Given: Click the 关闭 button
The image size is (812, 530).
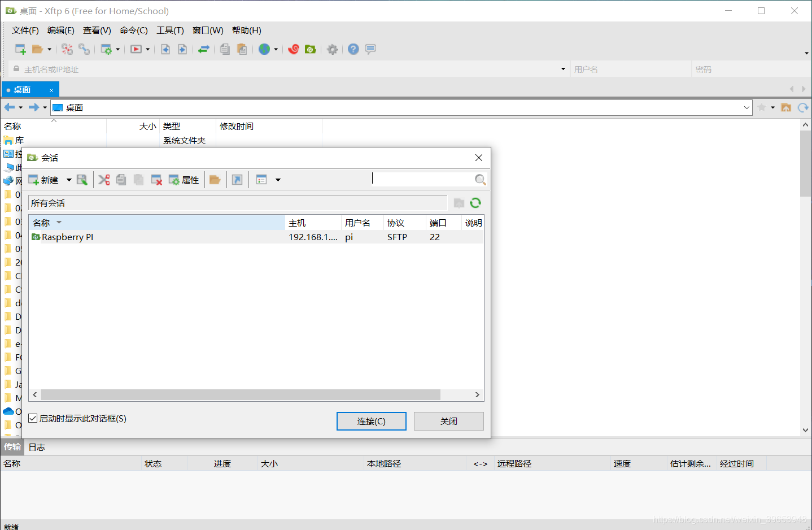Looking at the screenshot, I should click(x=449, y=421).
